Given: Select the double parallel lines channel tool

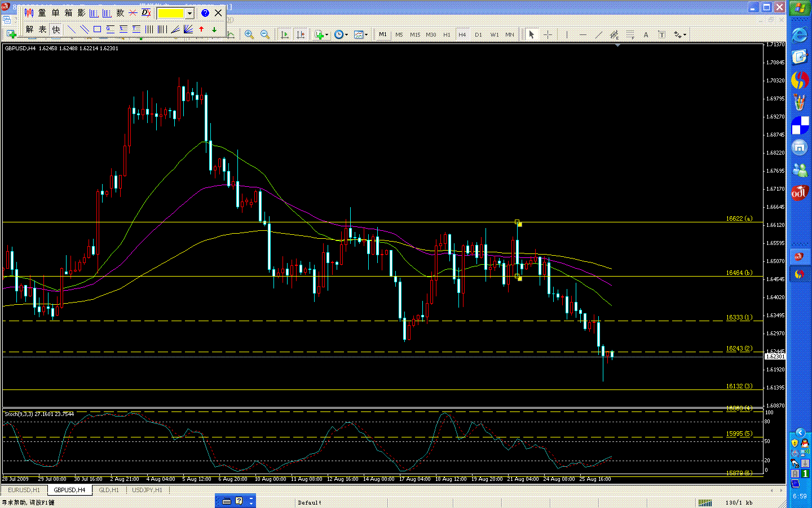Looking at the screenshot, I should 85,29.
